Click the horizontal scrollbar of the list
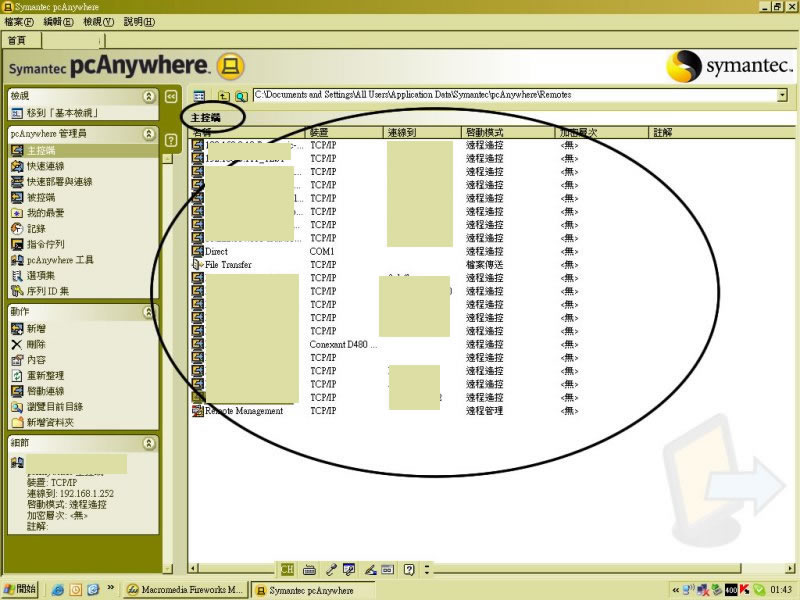 click(469, 568)
